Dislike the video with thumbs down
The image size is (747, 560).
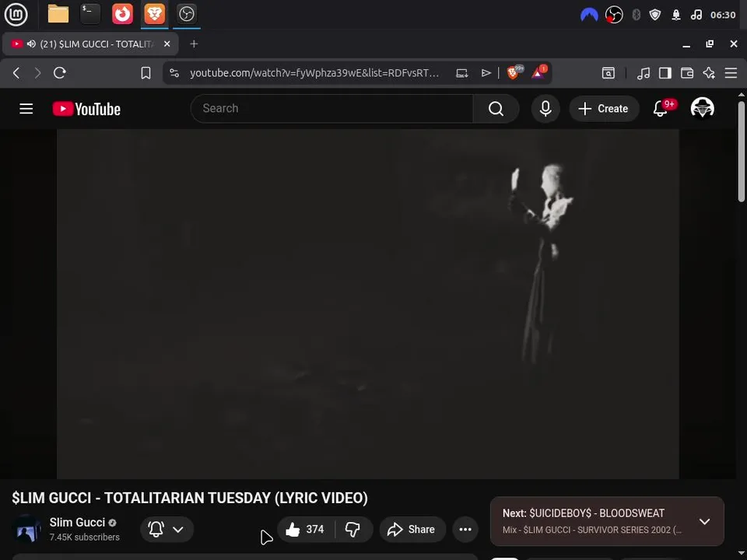[353, 529]
